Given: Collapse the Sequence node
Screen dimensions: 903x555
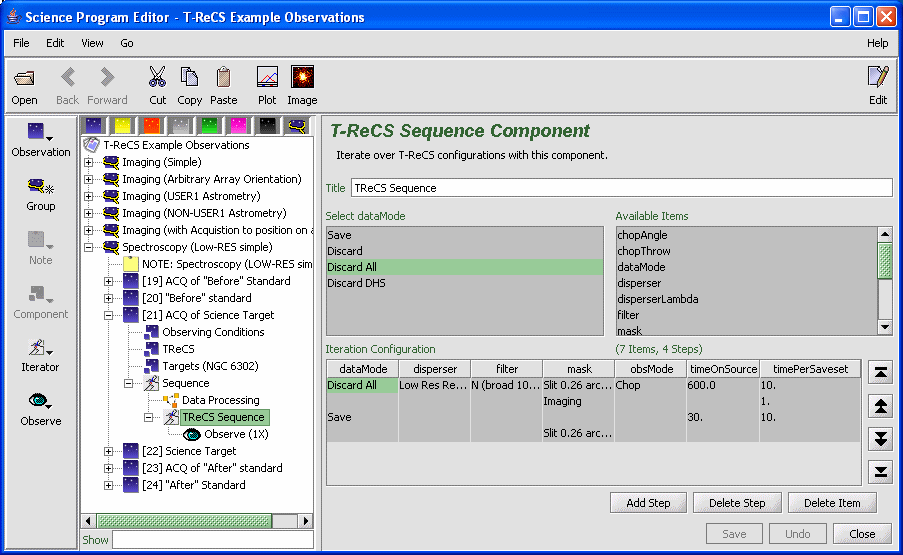Looking at the screenshot, I should tap(128, 383).
